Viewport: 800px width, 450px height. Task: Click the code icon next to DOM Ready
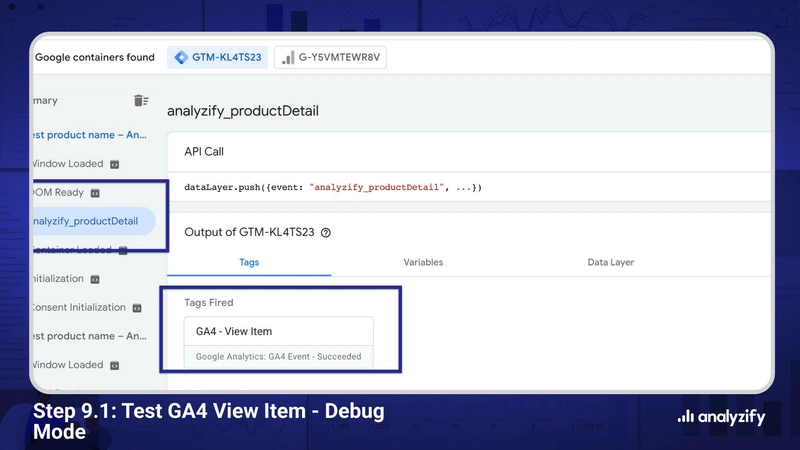coord(95,193)
